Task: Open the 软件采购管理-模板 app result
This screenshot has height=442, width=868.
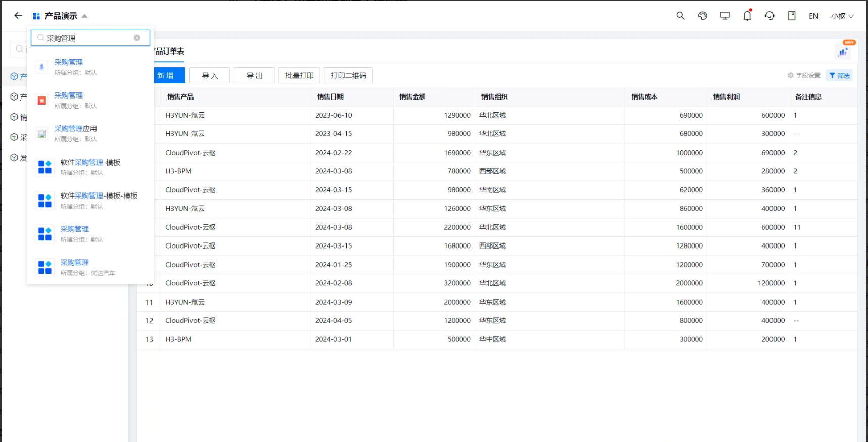Action: 90,167
